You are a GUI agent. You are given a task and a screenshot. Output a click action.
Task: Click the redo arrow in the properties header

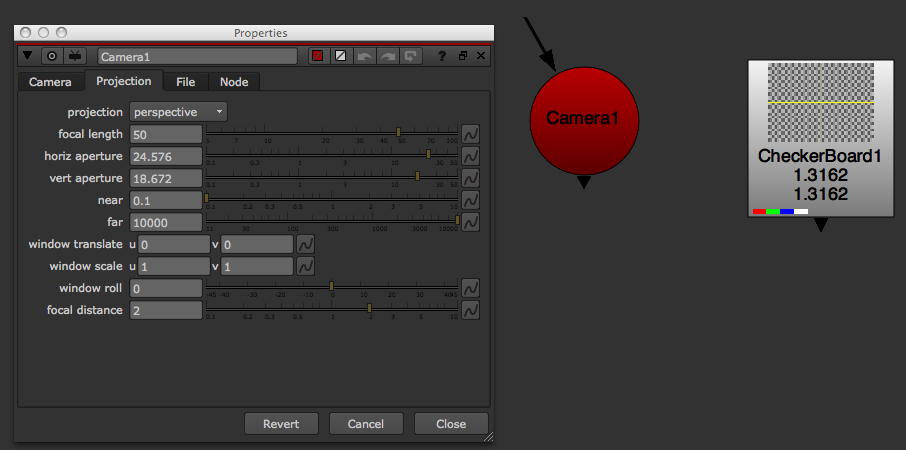388,56
